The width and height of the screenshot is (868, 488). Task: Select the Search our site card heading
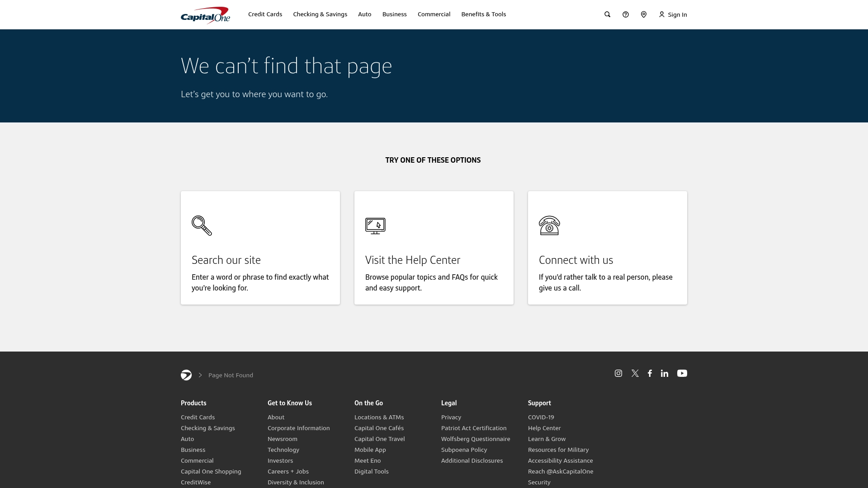click(x=226, y=260)
